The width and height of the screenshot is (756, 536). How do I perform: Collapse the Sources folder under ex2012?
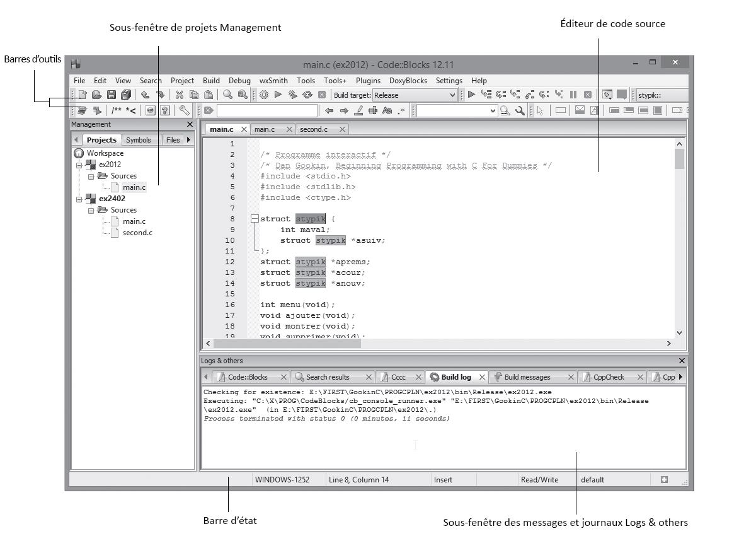(91, 176)
